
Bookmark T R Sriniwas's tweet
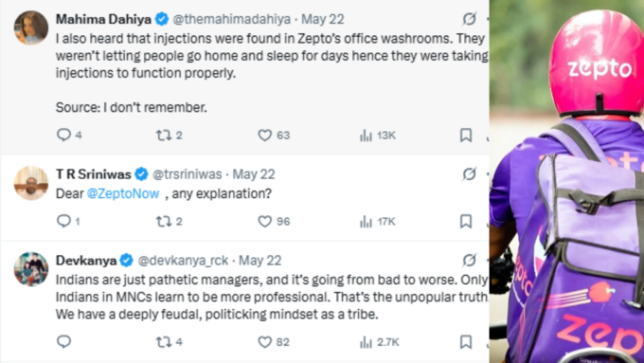(x=465, y=222)
